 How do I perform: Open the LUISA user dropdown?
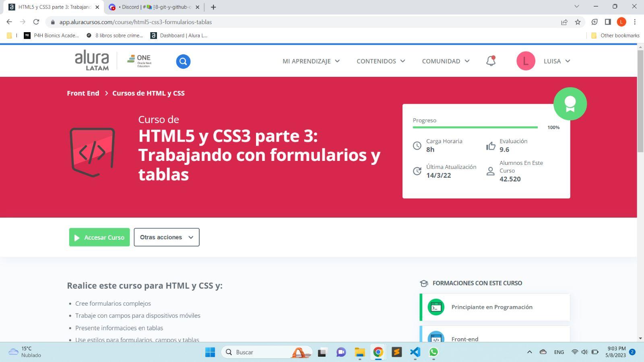[557, 61]
